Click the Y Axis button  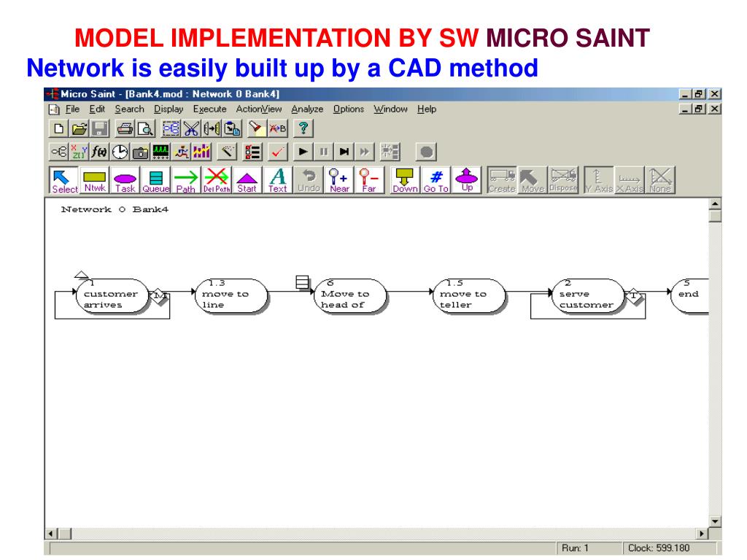click(x=599, y=180)
